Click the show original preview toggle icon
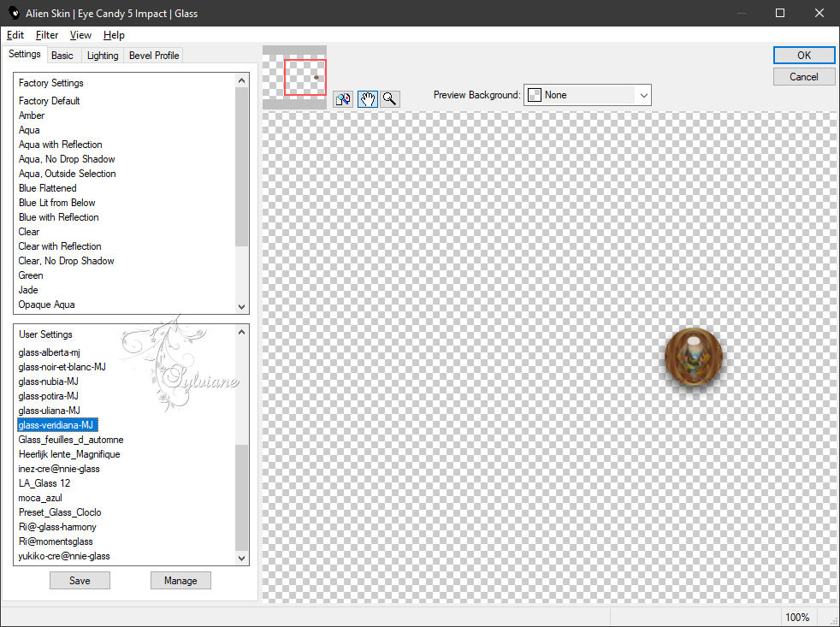 (x=343, y=99)
